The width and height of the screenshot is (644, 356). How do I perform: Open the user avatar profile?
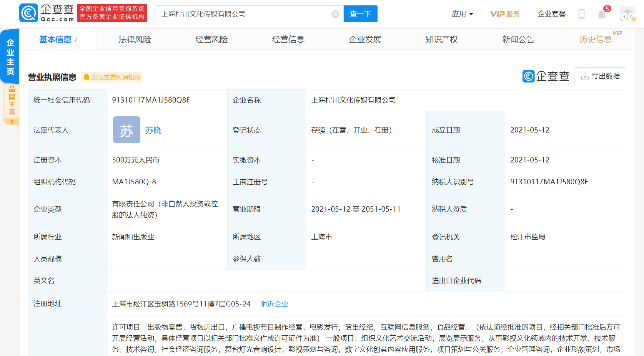tap(627, 15)
